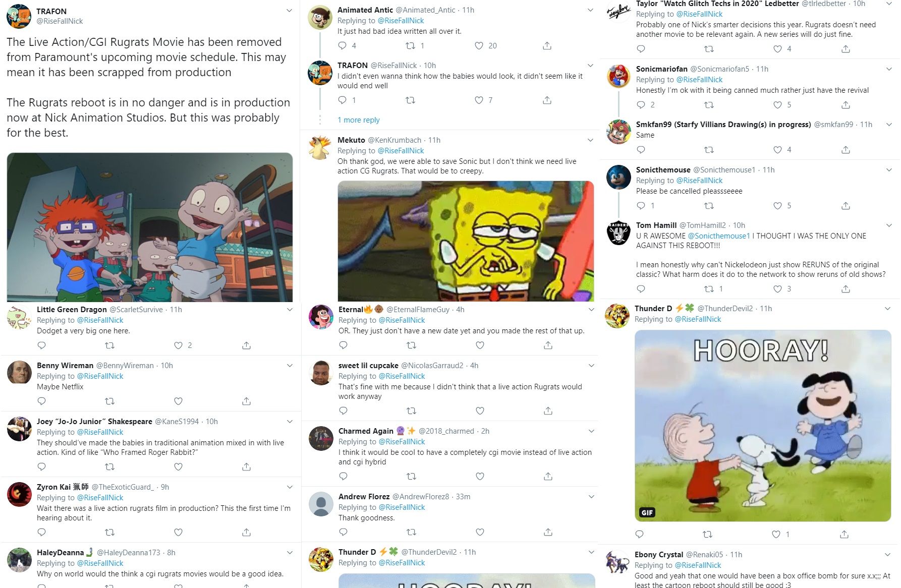Play the HOORAY Peanuts GIF
901x588 pixels.
pyautogui.click(x=763, y=426)
